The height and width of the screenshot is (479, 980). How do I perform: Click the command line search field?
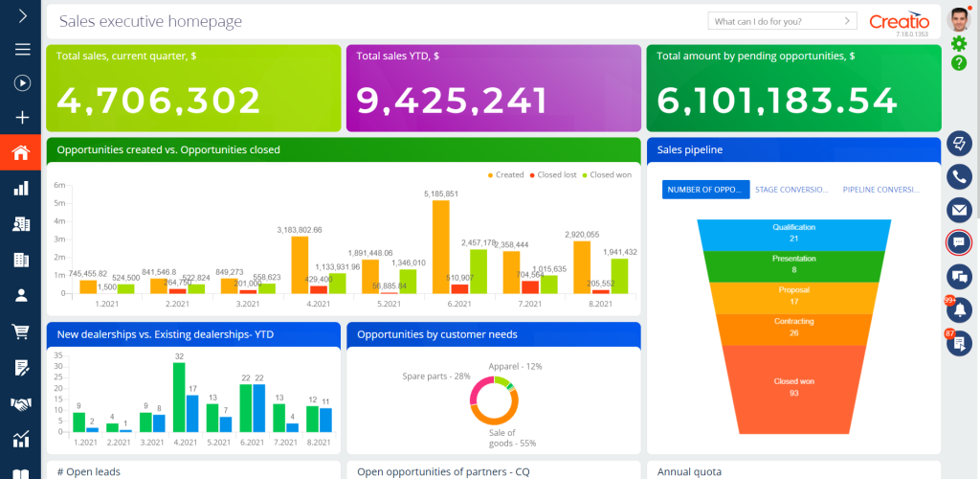point(775,21)
